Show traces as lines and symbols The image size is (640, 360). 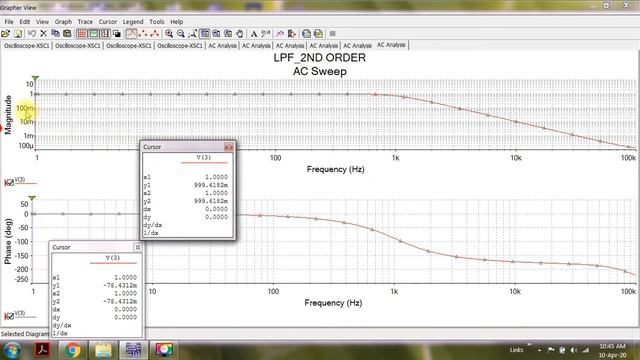tap(155, 34)
